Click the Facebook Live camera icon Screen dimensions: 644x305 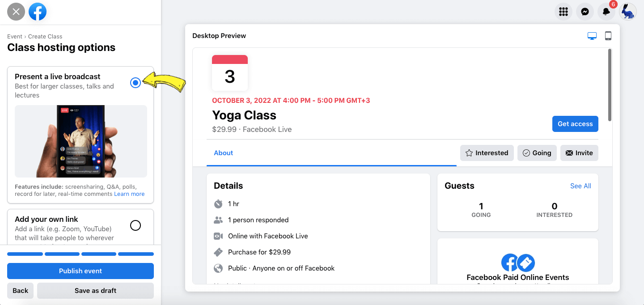[x=218, y=236]
